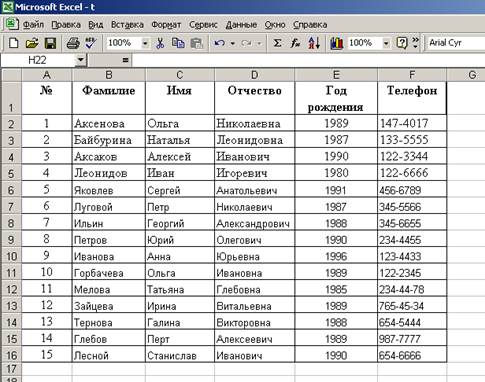Viewport: 485px width, 382px height.
Task: Select column B header
Action: 109,75
